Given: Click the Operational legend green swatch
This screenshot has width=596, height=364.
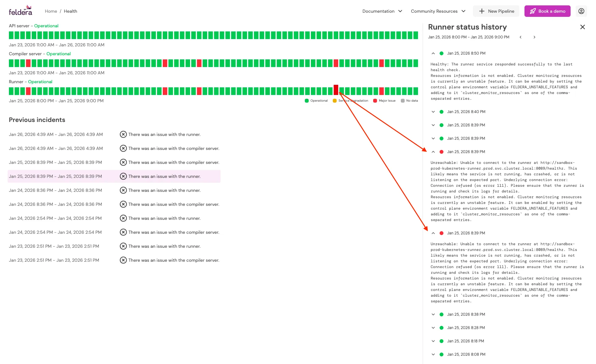Looking at the screenshot, I should 306,101.
